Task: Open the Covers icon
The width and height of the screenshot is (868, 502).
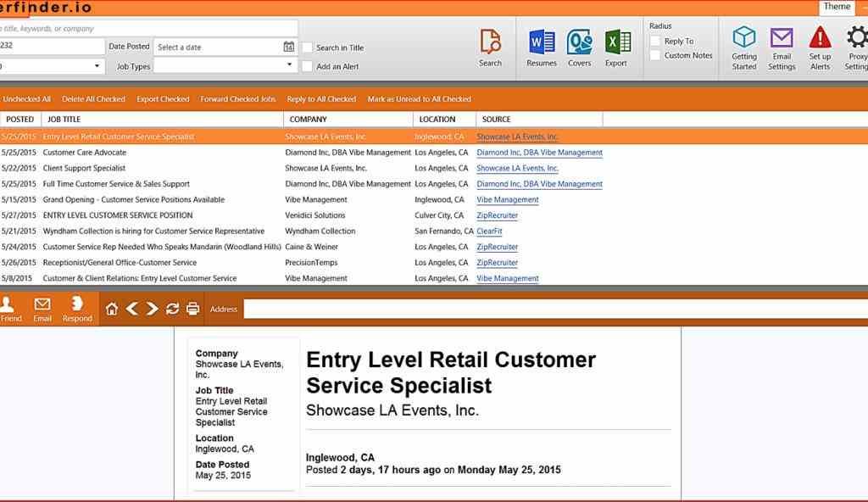Action: [x=580, y=42]
